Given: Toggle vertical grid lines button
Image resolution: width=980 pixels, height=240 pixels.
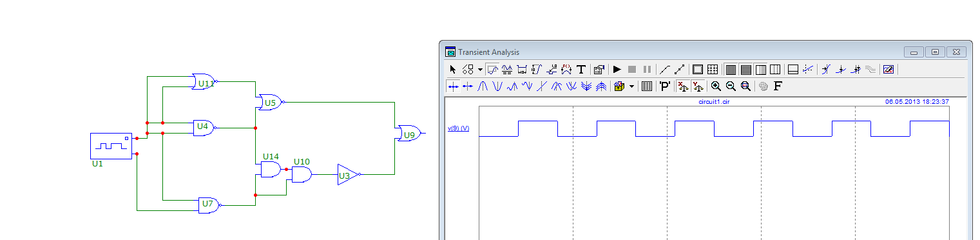Looking at the screenshot, I should tap(731, 69).
